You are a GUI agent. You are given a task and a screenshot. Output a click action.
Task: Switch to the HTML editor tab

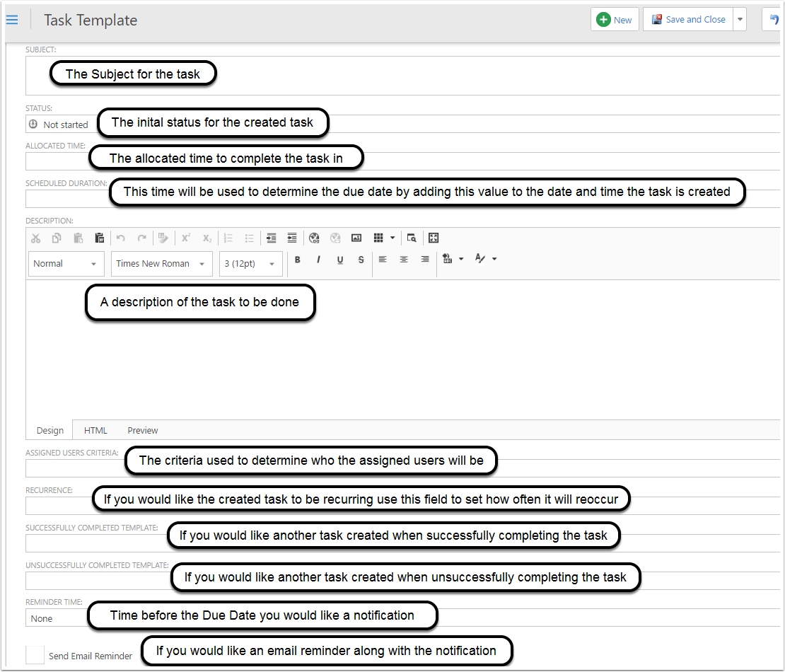[x=95, y=430]
